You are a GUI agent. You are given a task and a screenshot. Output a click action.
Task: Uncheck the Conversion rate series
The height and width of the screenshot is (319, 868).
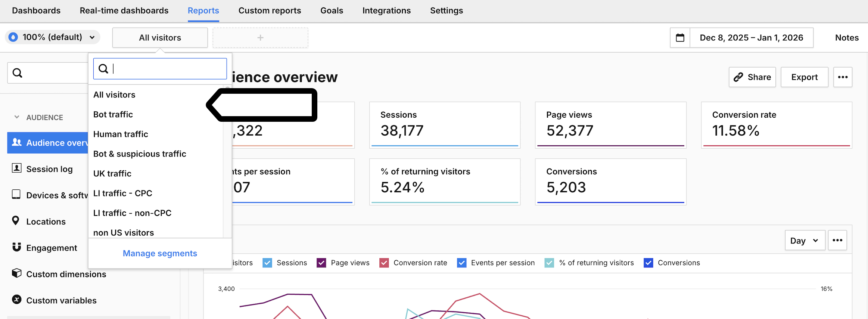(384, 263)
